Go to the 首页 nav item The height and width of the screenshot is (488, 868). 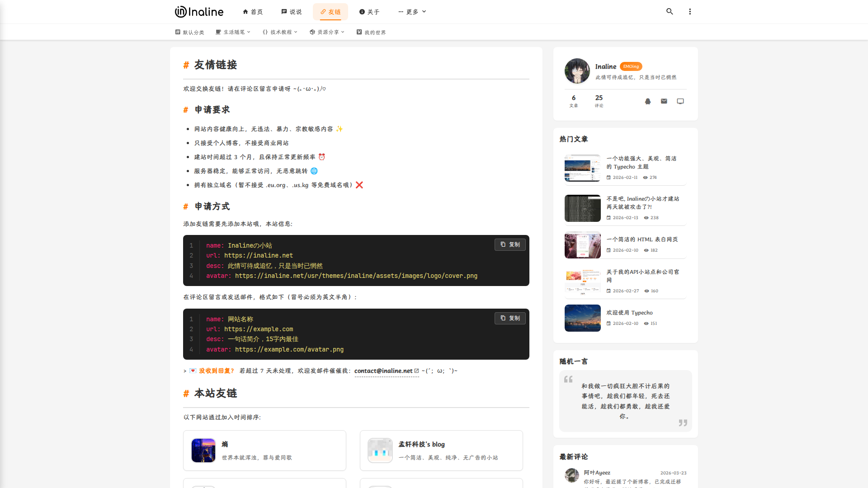(253, 12)
